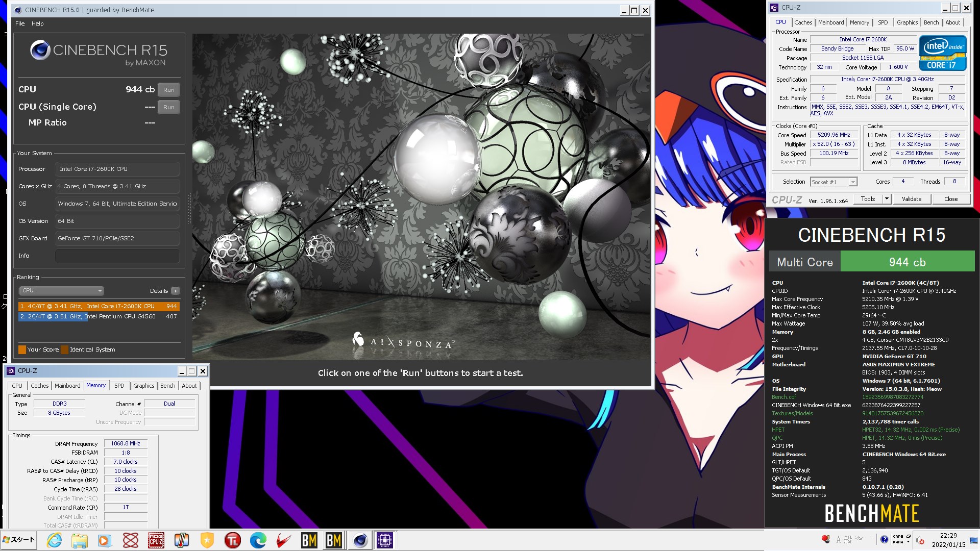Viewport: 980px width, 551px height.
Task: Click Core Speed value 5209.96 MHz
Action: point(834,135)
